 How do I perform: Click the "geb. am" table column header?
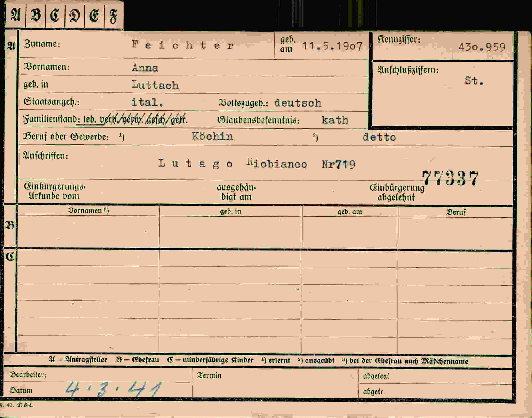[x=350, y=212]
